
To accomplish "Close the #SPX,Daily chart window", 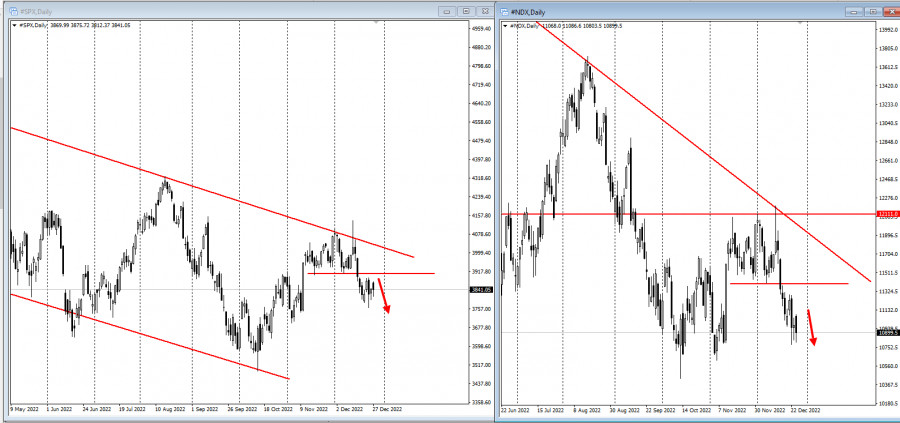I will (485, 11).
